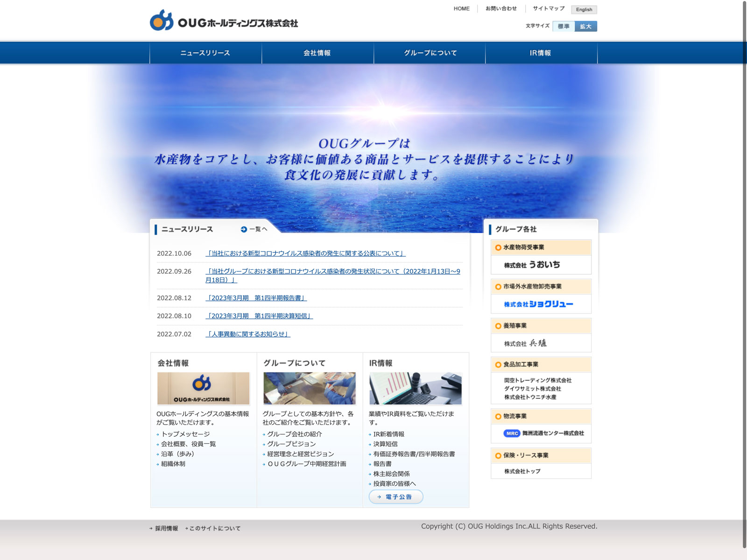
Task: Set text size to 拡大
Action: [585, 26]
